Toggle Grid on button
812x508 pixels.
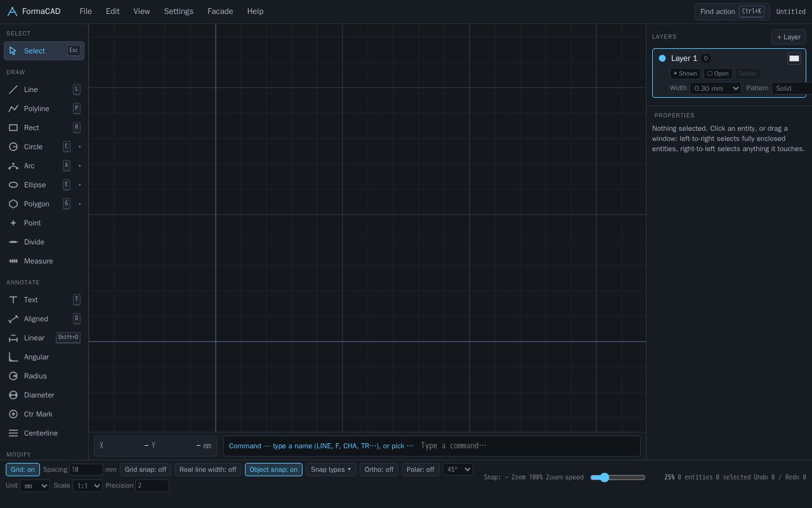(23, 469)
